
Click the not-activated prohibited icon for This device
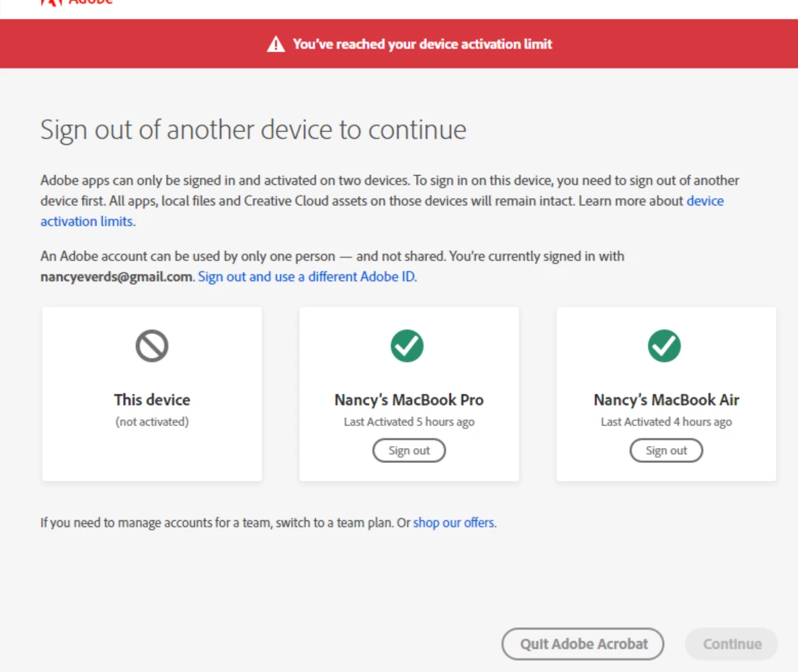152,346
